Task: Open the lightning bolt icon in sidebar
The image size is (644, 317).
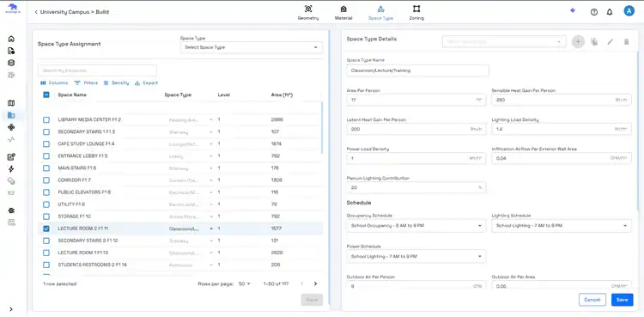Action: [x=11, y=169]
